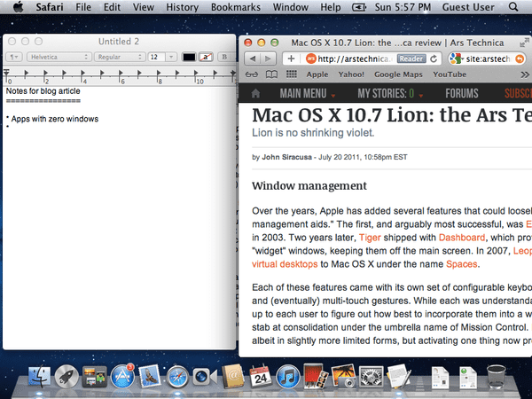The height and width of the screenshot is (399, 532).
Task: Open Address Book in the Dock
Action: point(232,376)
